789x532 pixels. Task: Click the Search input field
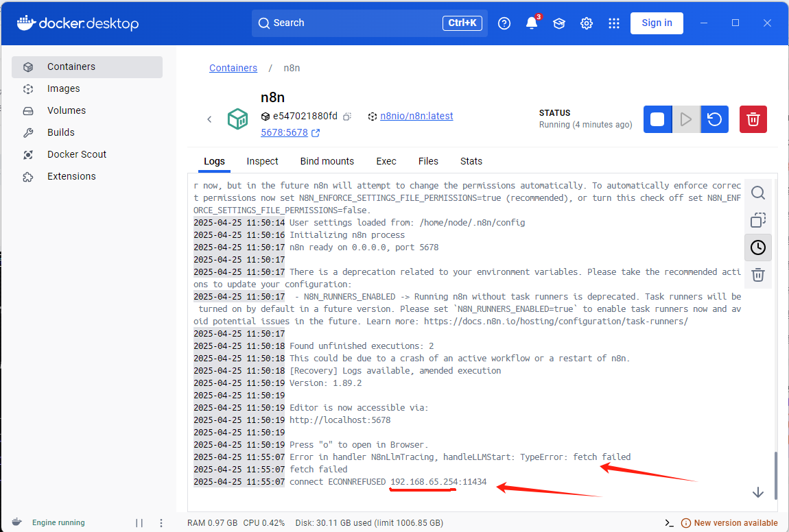click(369, 23)
